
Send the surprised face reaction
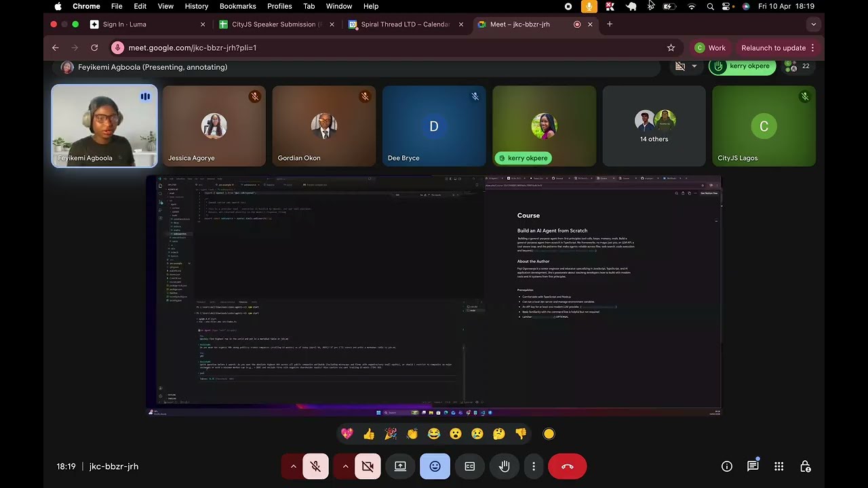coord(456,434)
